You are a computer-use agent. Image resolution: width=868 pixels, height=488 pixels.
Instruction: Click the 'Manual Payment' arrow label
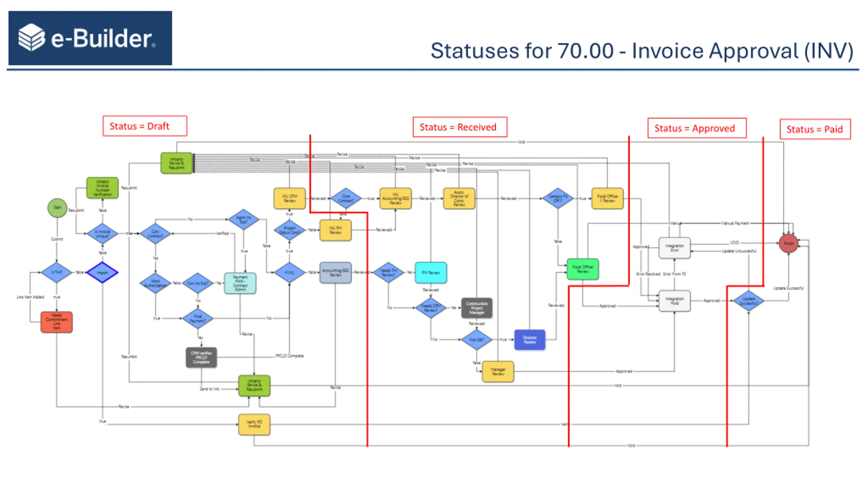coord(735,223)
